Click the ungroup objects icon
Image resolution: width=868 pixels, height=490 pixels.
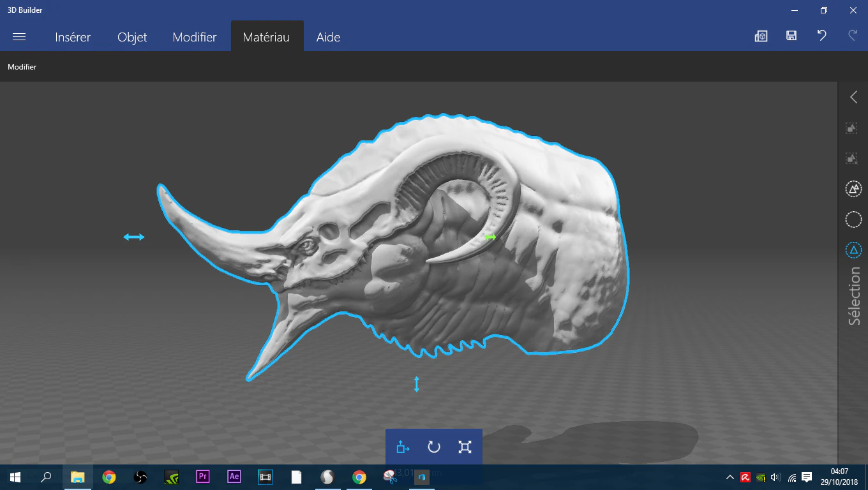click(x=851, y=158)
